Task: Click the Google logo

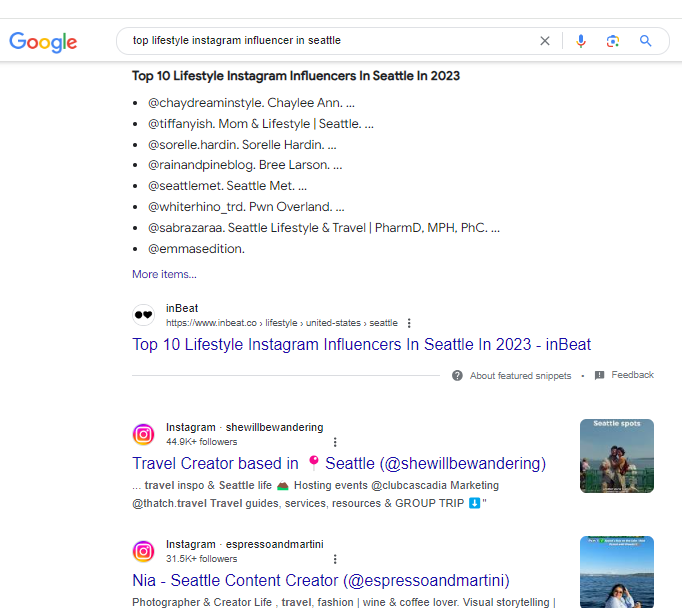Action: click(x=43, y=42)
